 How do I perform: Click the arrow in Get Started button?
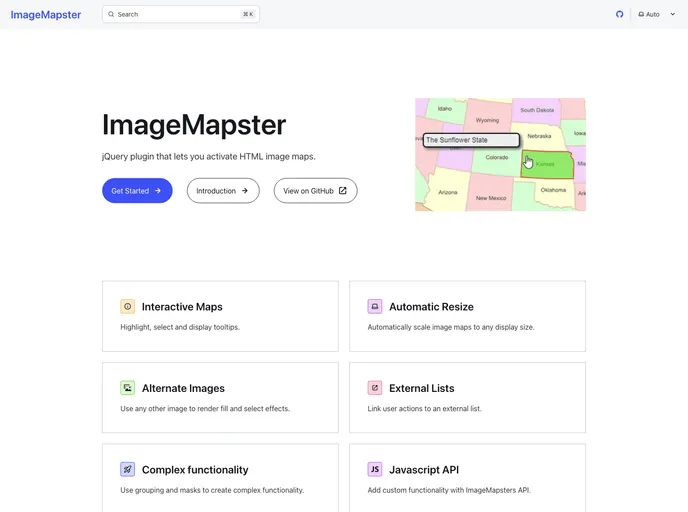[158, 191]
